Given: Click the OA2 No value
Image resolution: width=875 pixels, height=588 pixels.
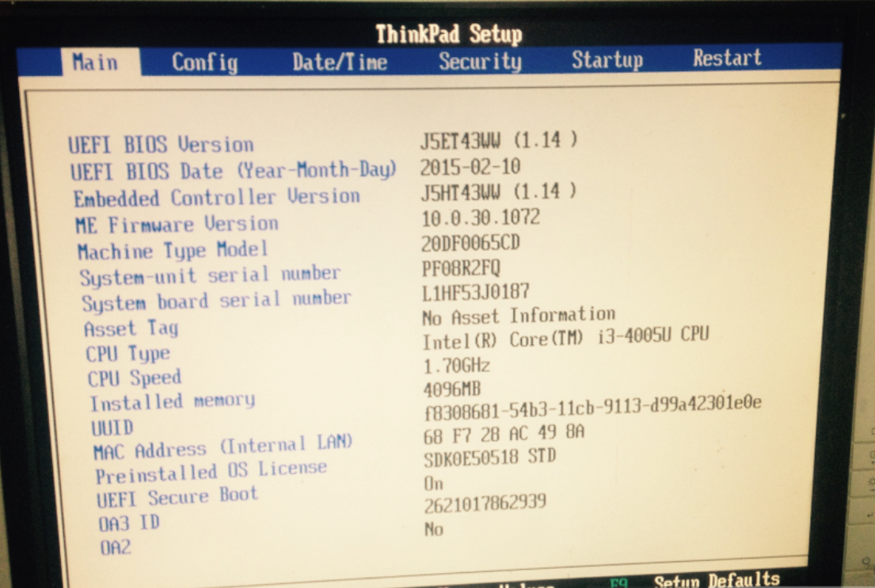Looking at the screenshot, I should click(434, 529).
